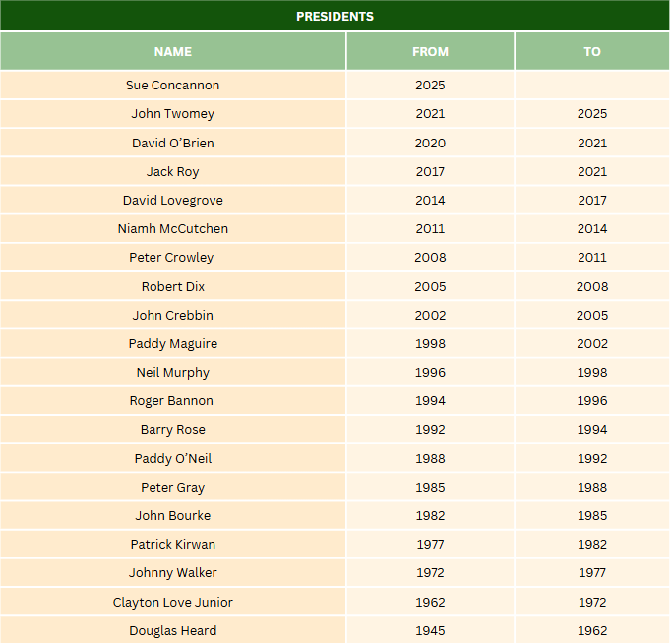
Task: Click the FROM column header
Action: pos(430,52)
